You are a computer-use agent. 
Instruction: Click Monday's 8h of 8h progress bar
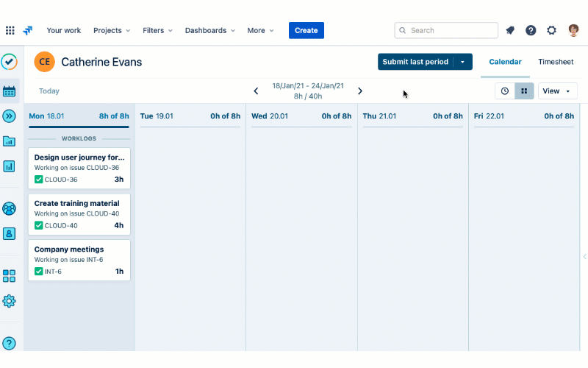[79, 127]
